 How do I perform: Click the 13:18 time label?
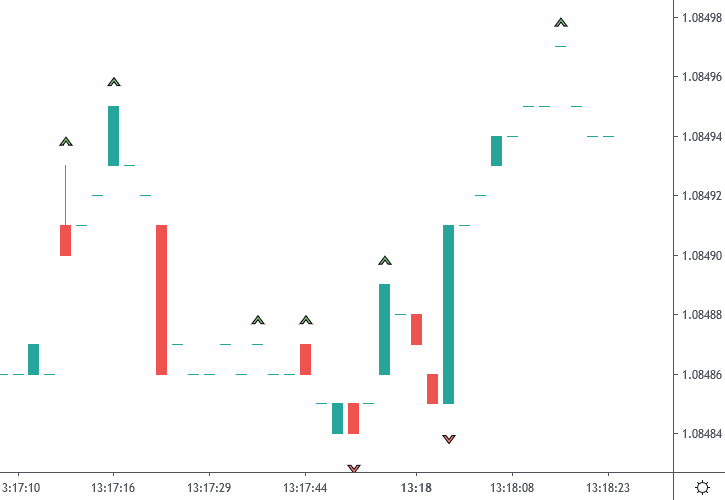click(x=416, y=487)
